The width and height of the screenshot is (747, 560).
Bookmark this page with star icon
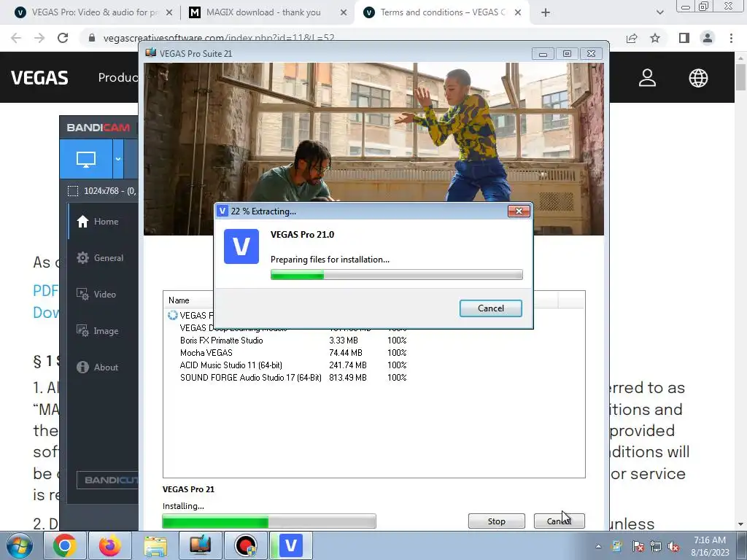655,38
